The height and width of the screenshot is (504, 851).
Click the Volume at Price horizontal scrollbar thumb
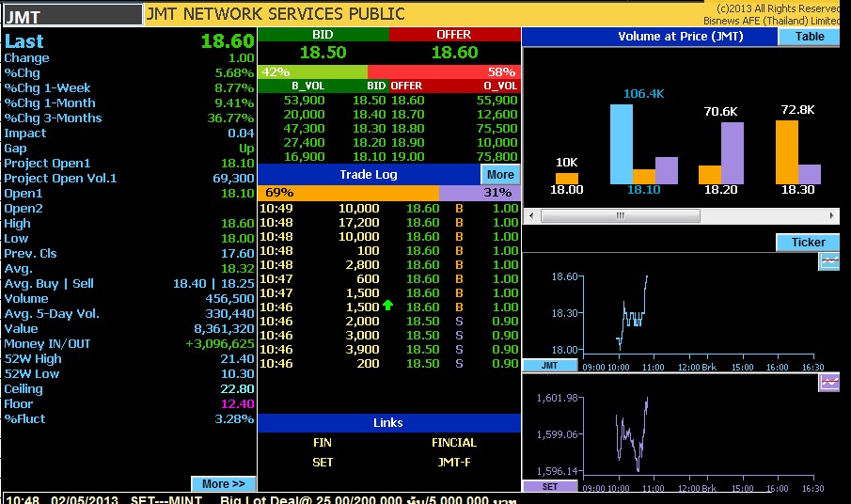(x=621, y=216)
